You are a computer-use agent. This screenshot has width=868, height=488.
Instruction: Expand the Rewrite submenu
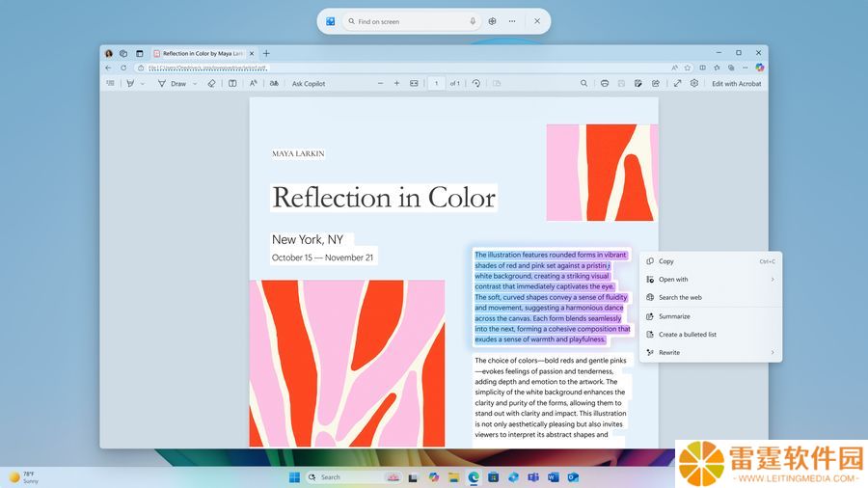click(711, 352)
